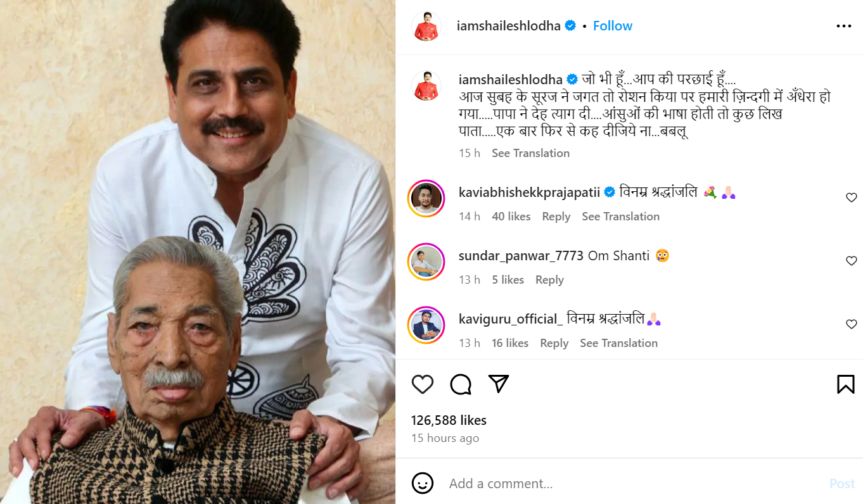Image resolution: width=863 pixels, height=504 pixels.
Task: Follow iamshaileshlodha
Action: tap(613, 26)
